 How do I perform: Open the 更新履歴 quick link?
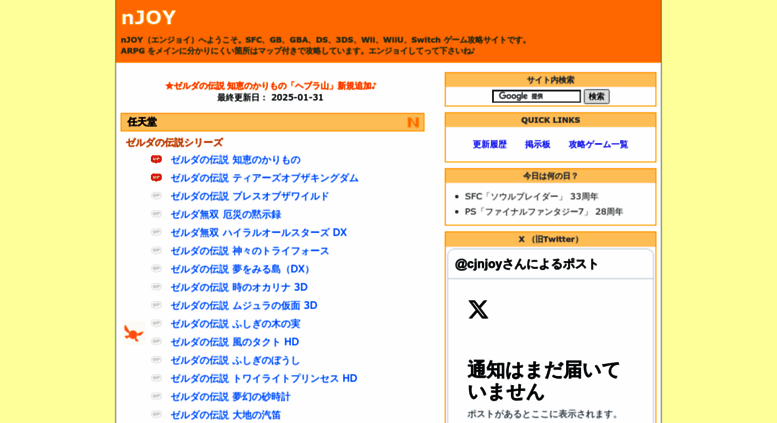(x=490, y=144)
